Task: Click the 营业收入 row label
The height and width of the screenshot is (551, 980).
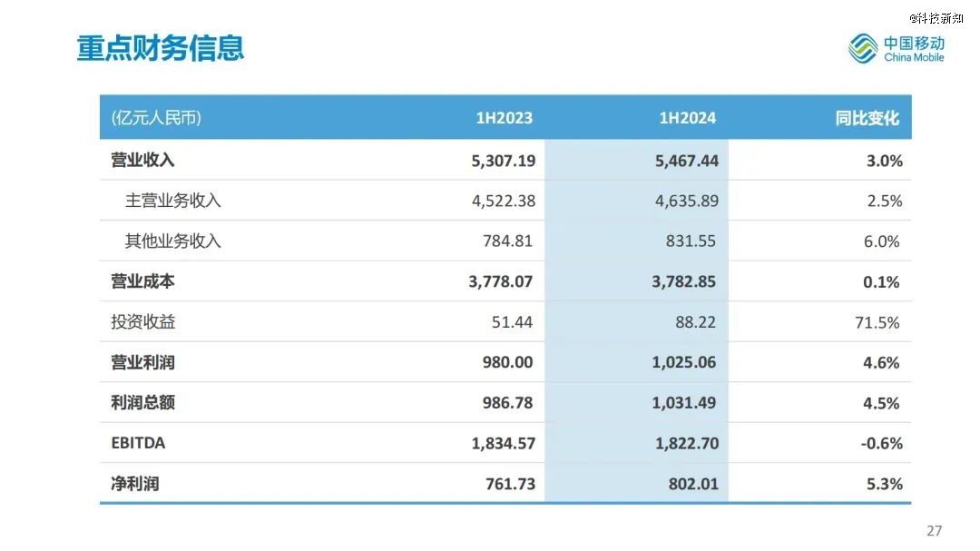Action: pyautogui.click(x=142, y=160)
